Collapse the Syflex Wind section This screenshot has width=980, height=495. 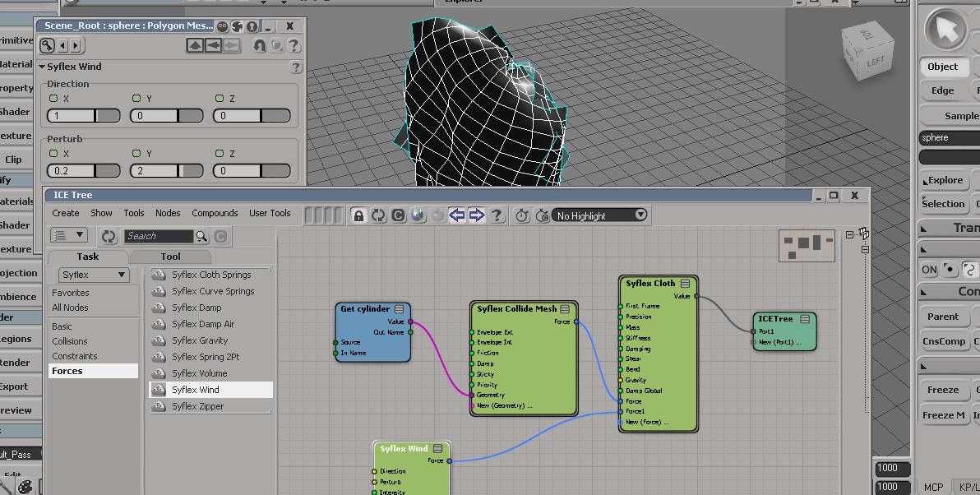[x=42, y=67]
